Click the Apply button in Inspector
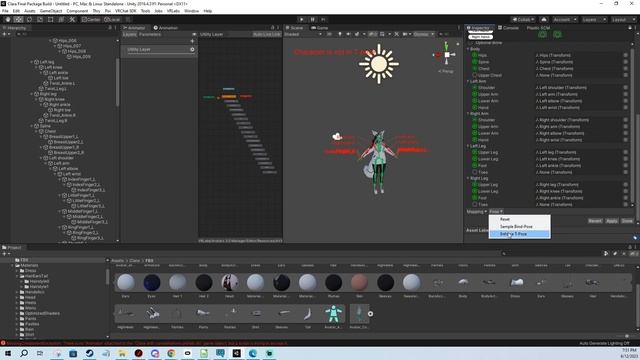640x360 pixels. click(x=611, y=221)
